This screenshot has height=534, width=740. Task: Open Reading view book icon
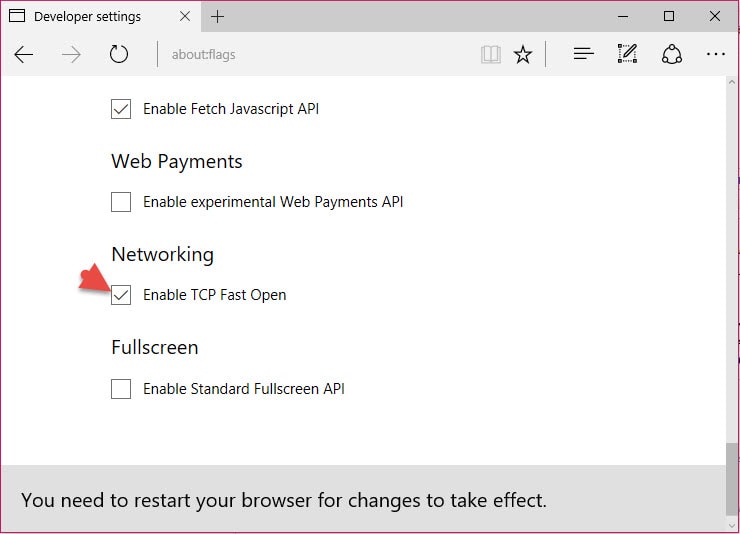[490, 55]
